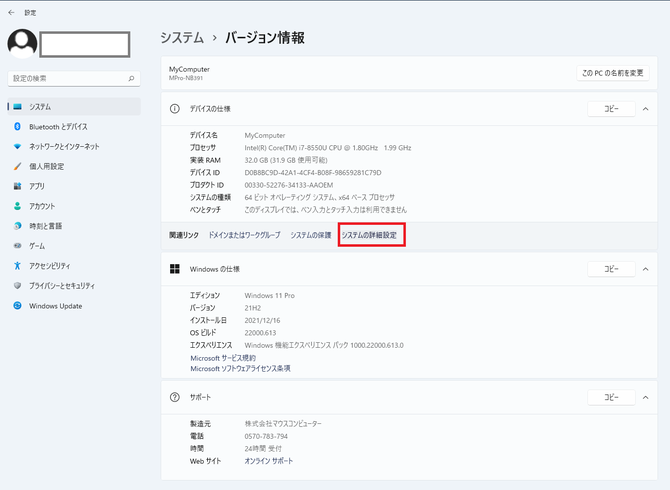Click the manufacturer 株式会社マウスコンピューター

tap(283, 424)
